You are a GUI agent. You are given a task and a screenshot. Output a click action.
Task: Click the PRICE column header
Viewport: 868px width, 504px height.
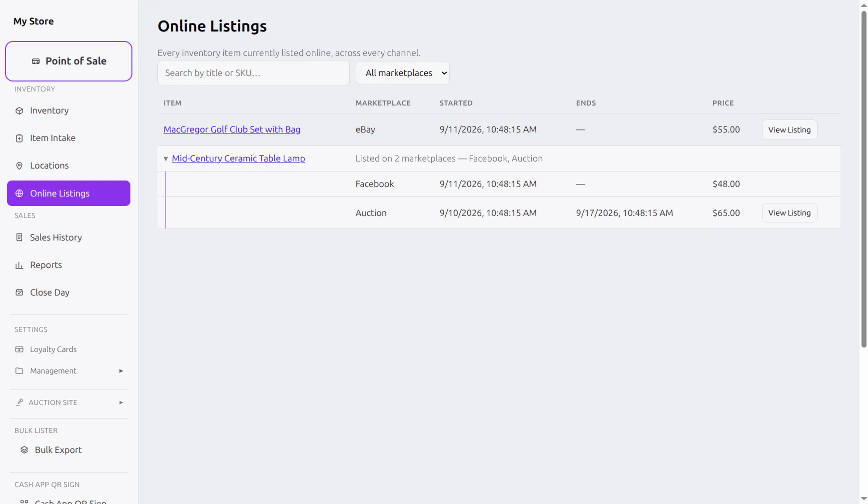(723, 103)
